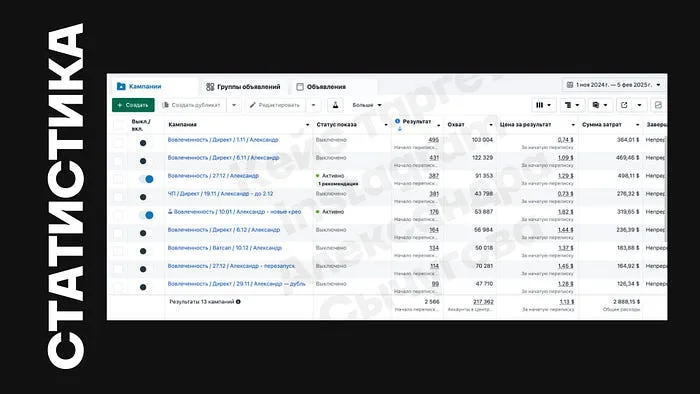Open the A/B test flask tool
Viewport: 700px width, 394px height.
(335, 105)
